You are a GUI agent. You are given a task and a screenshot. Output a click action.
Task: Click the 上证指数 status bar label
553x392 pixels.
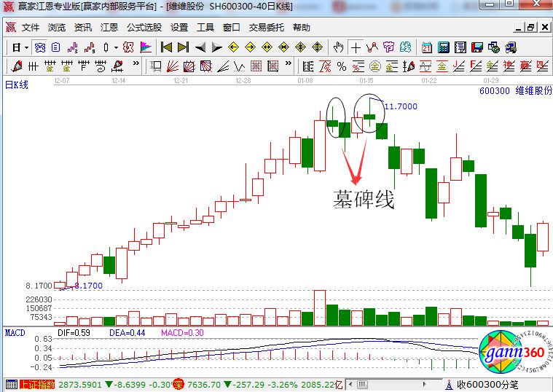pyautogui.click(x=37, y=384)
